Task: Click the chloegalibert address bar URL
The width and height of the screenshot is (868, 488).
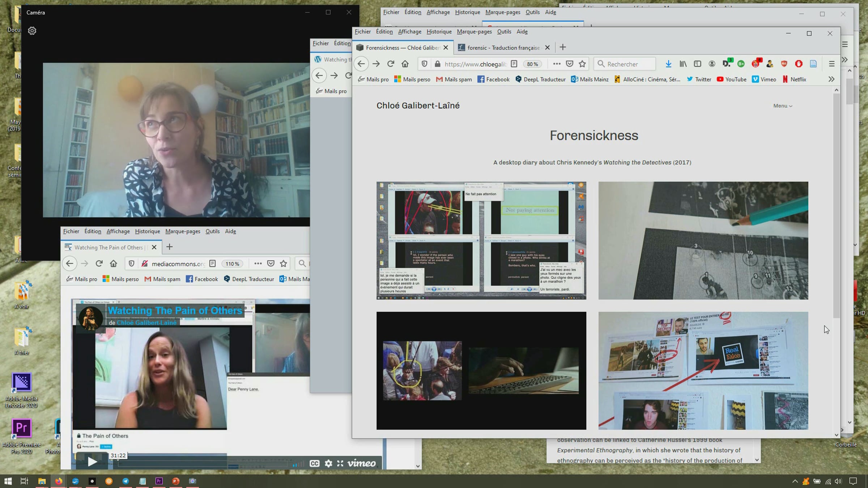Action: click(x=475, y=64)
